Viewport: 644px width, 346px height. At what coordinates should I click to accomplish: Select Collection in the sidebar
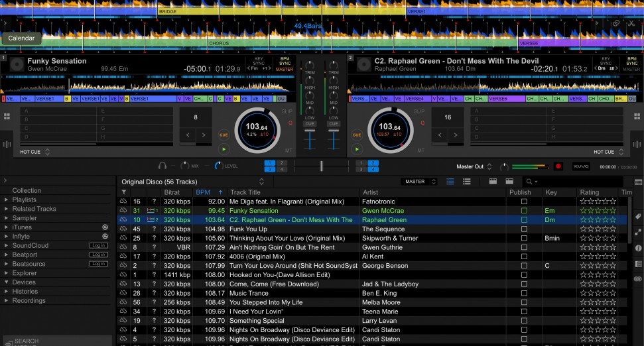[27, 190]
